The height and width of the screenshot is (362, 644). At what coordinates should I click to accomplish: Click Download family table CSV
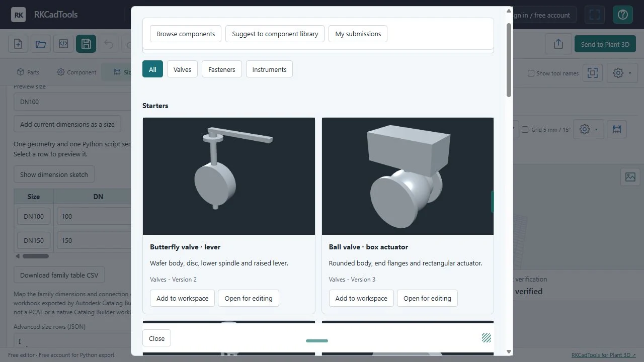click(x=59, y=275)
